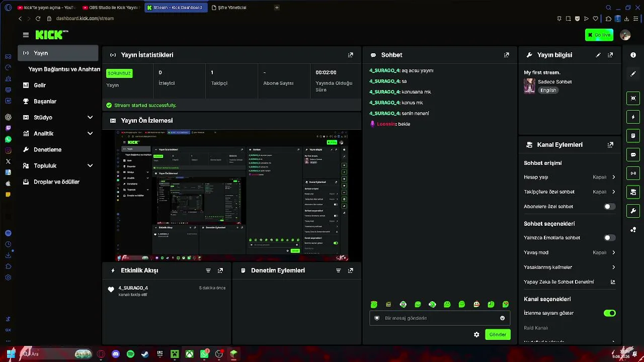The height and width of the screenshot is (362, 644).
Task: Open WhatsApp from the taskbar
Action: point(204,354)
